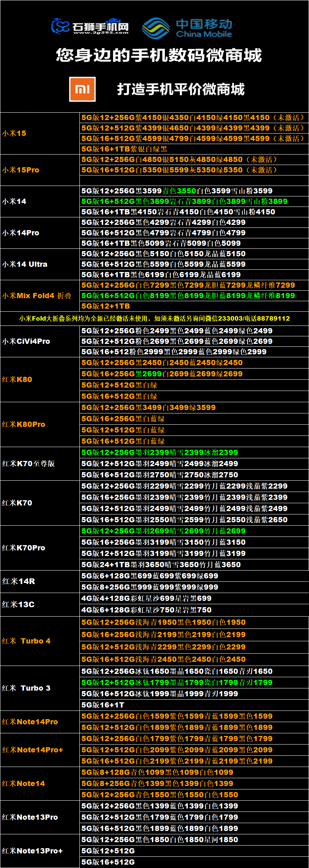Select the 红米Note13Pro+ model name cell
Viewport: 309px width, 868px height.
(x=40, y=851)
